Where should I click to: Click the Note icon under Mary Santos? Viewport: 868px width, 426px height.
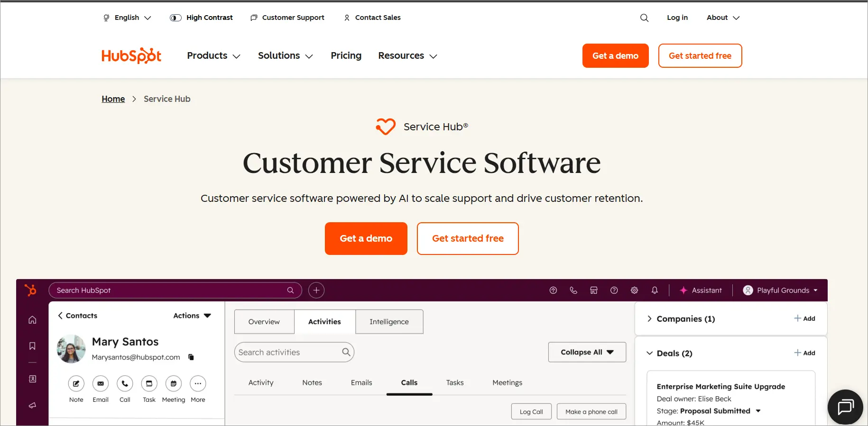point(76,383)
